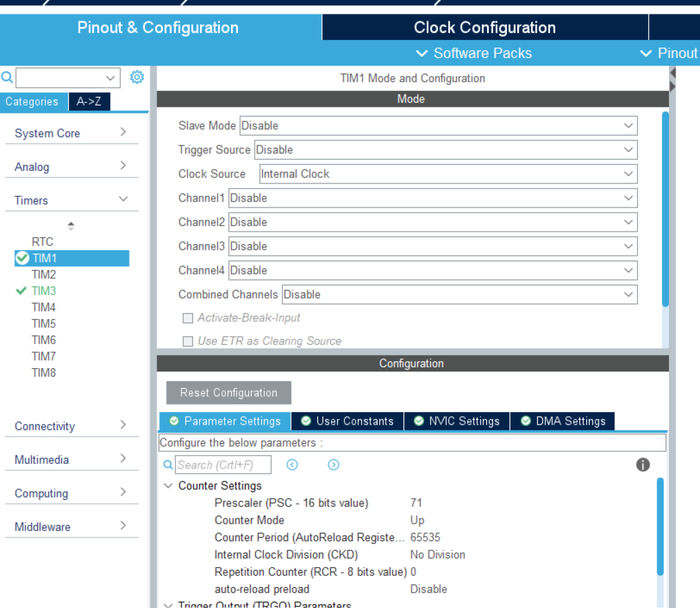Image resolution: width=700 pixels, height=608 pixels.
Task: Select the A->Z tab
Action: pyautogui.click(x=89, y=102)
